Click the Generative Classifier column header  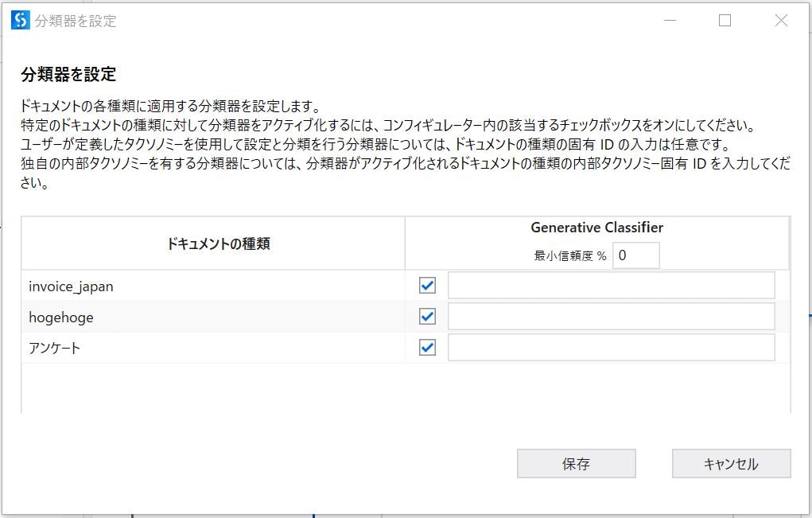(x=596, y=227)
